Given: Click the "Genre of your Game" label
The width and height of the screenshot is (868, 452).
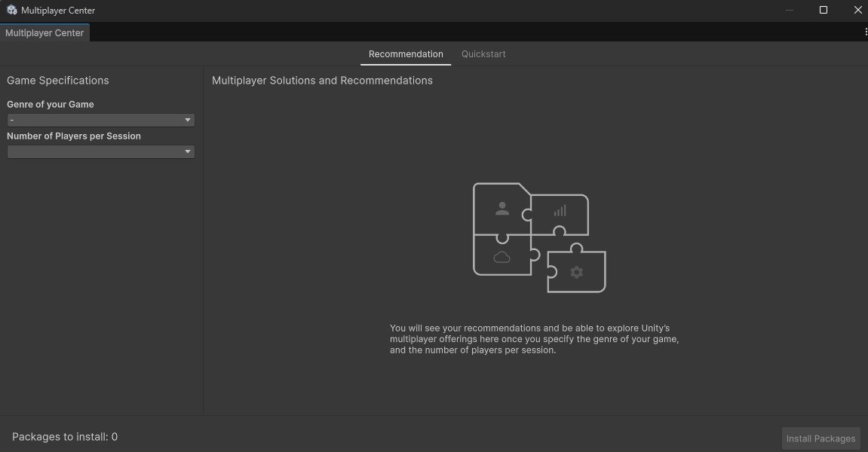Looking at the screenshot, I should [51, 105].
